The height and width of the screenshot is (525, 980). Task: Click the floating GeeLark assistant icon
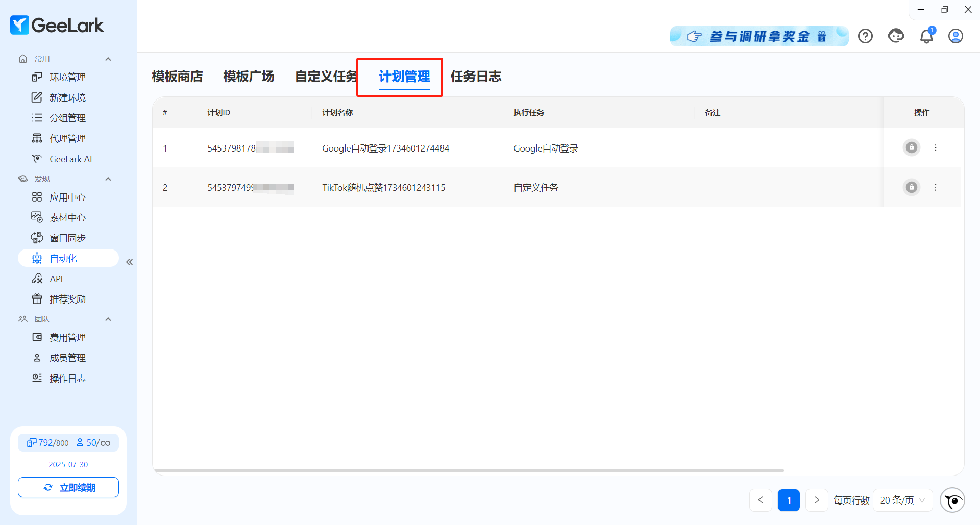tap(952, 501)
